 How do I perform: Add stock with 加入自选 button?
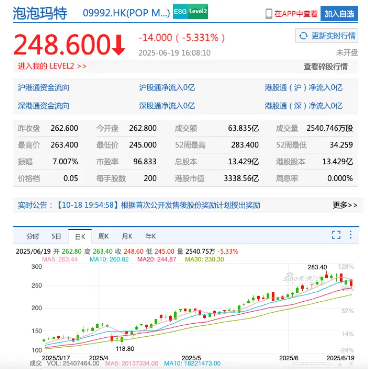pyautogui.click(x=339, y=14)
